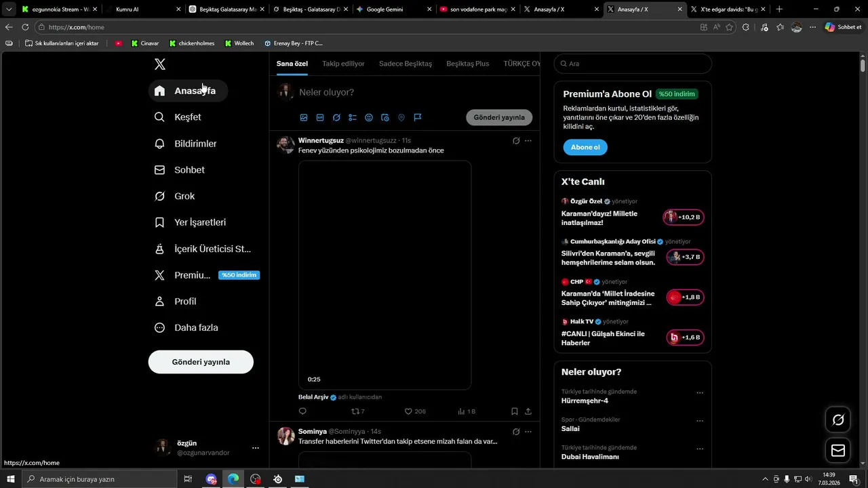Open the Cinavar bookmark
Viewport: 868px width, 488px height.
coord(145,43)
